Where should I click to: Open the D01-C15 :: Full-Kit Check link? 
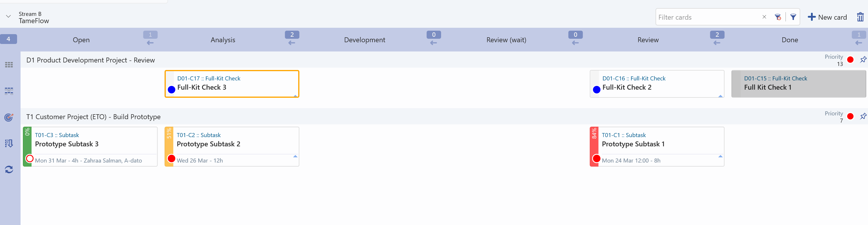(x=776, y=78)
